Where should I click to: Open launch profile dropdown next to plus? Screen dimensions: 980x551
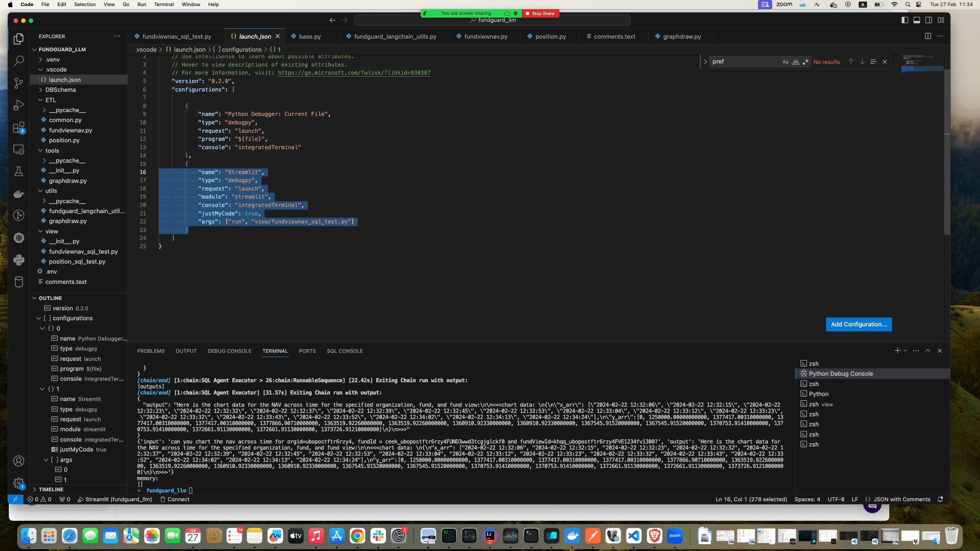[905, 351]
